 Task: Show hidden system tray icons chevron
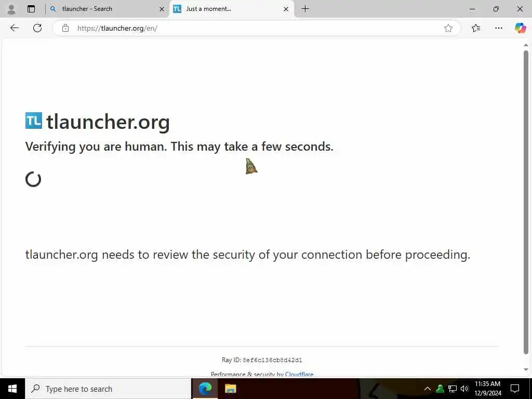coord(428,389)
